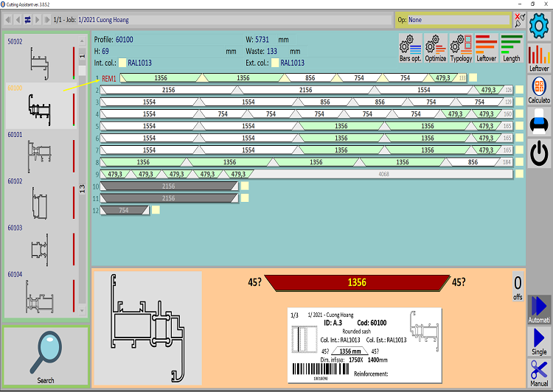Select Single cut mode
Image resolution: width=553 pixels, height=392 pixels.
pyautogui.click(x=539, y=341)
